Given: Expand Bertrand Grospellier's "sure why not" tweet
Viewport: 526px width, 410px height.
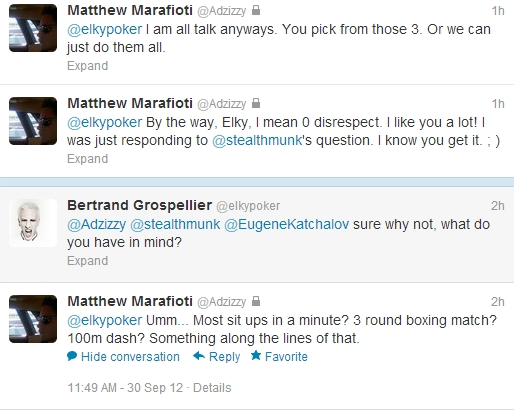Looking at the screenshot, I should (x=88, y=261).
